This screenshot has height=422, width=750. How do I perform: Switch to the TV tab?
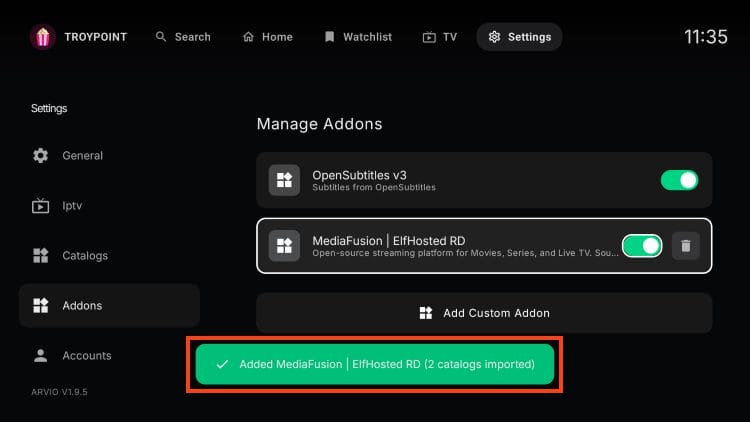click(440, 37)
